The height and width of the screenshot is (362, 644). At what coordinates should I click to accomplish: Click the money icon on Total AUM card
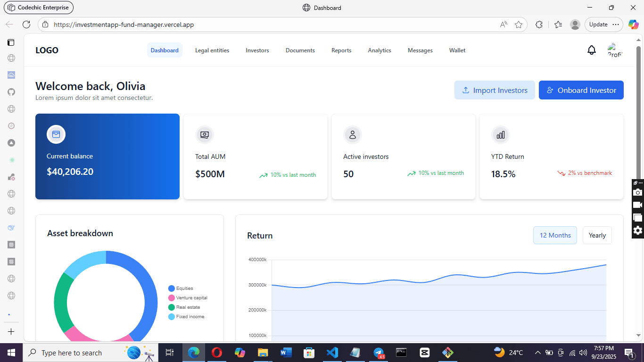(205, 135)
